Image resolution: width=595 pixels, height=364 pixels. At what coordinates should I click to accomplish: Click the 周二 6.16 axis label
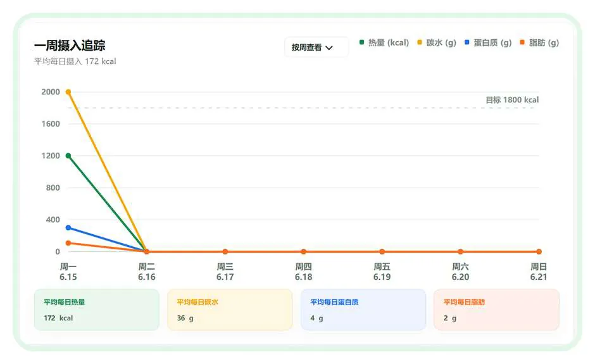(147, 272)
